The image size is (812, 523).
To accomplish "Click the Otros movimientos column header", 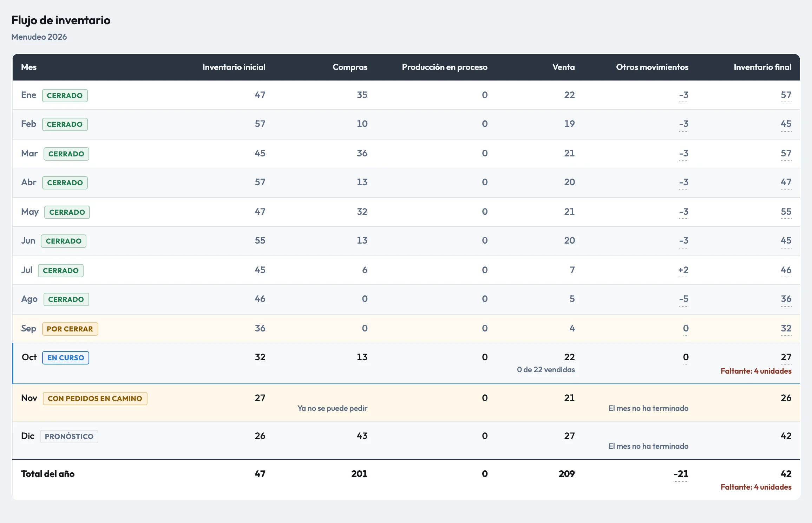I will pyautogui.click(x=652, y=67).
